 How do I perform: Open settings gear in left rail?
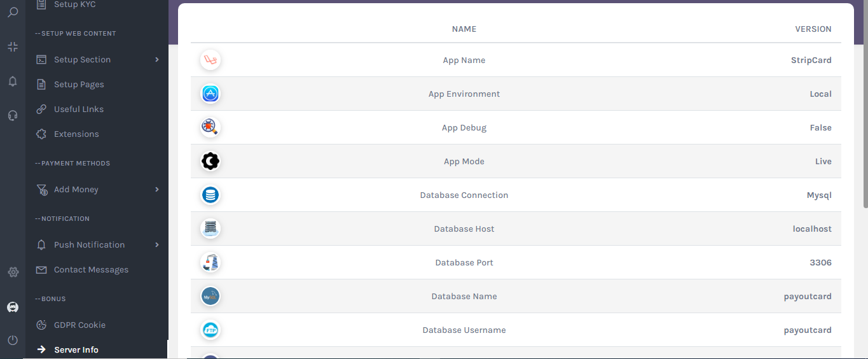13,272
